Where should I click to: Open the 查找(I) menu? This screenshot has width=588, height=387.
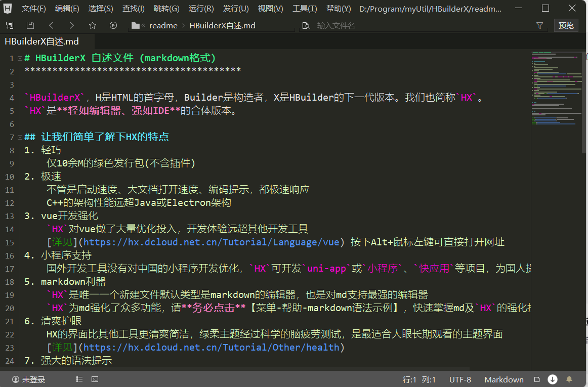[133, 8]
